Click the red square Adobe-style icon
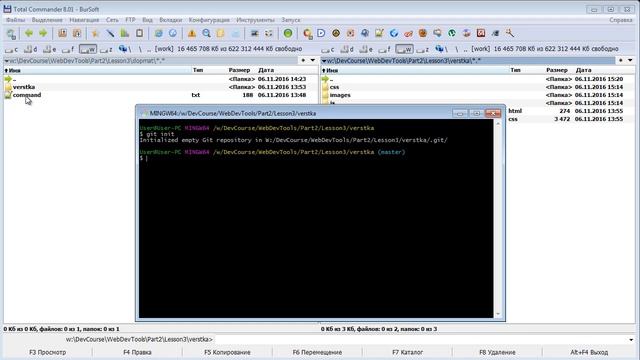640x360 pixels. pyautogui.click(x=481, y=33)
